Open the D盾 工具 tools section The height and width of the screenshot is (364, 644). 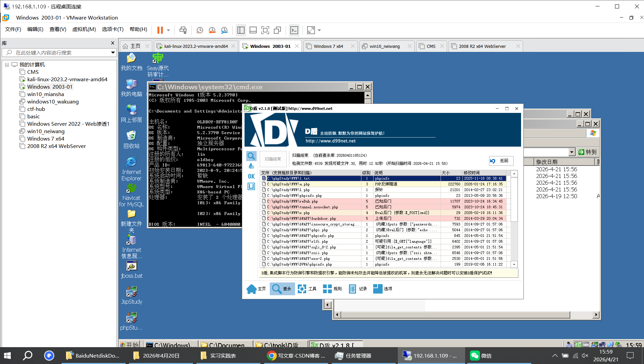(307, 289)
